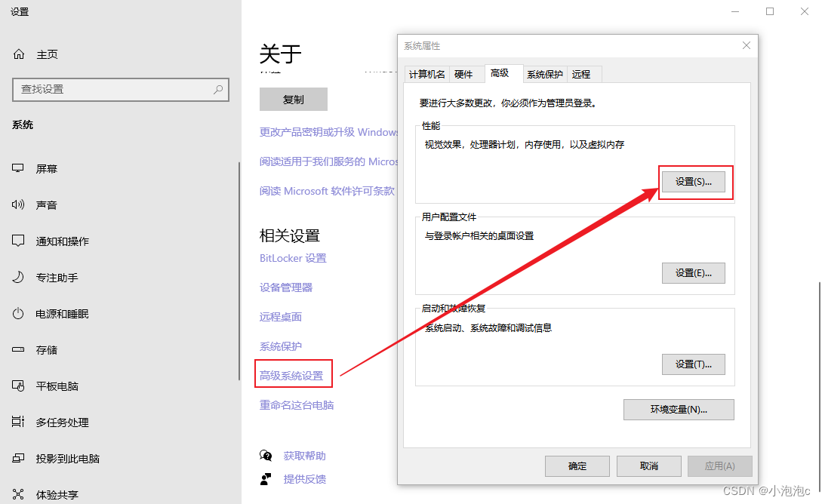822x504 pixels.
Task: Maximize the Settings window
Action: coord(770,11)
